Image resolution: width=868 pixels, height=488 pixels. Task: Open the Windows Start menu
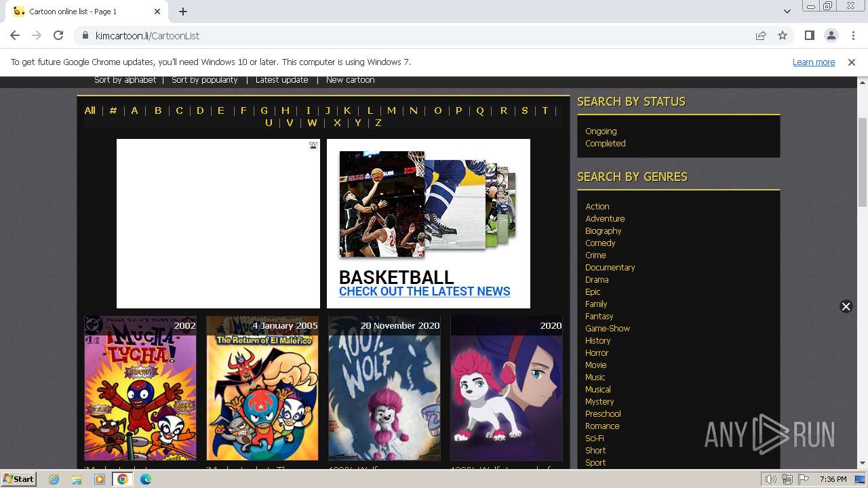pyautogui.click(x=18, y=479)
